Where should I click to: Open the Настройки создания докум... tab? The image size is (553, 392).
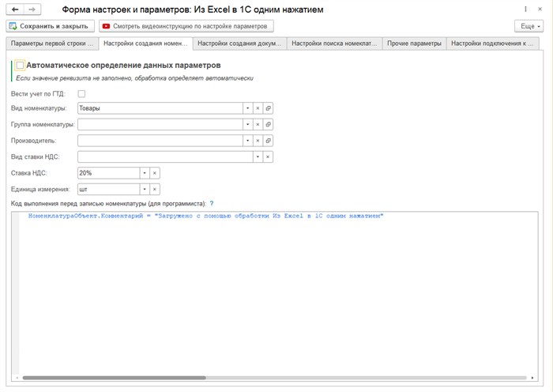tap(239, 43)
